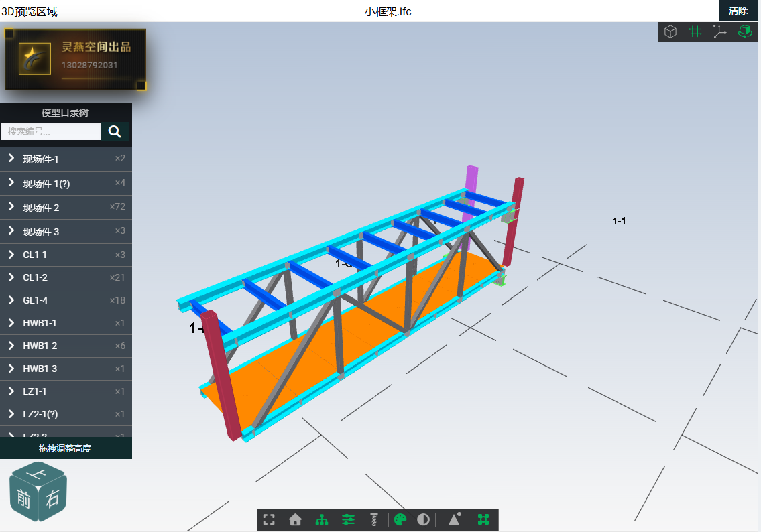Click the XYZ coordinate axes icon

pos(719,32)
